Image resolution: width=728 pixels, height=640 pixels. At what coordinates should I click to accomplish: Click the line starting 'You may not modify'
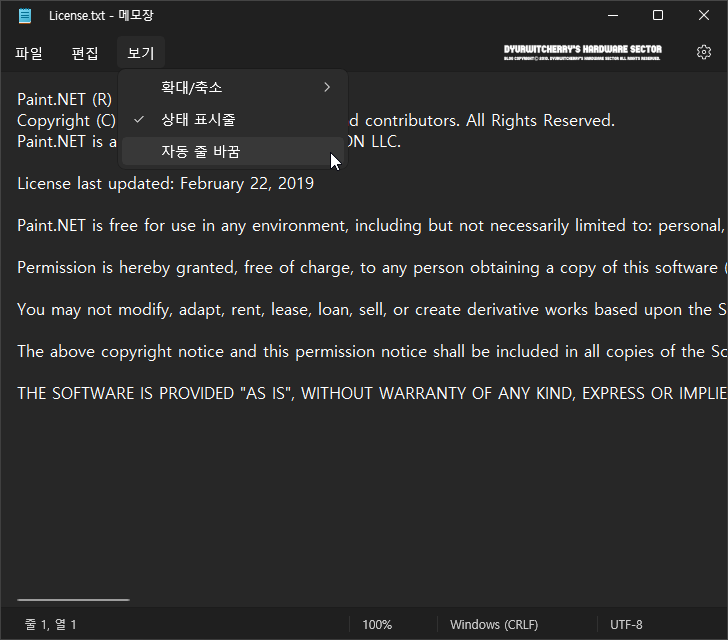[372, 310]
